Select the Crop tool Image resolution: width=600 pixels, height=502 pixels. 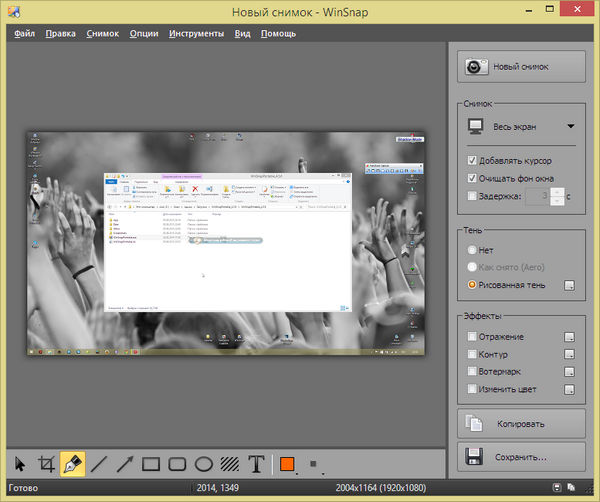(46, 464)
